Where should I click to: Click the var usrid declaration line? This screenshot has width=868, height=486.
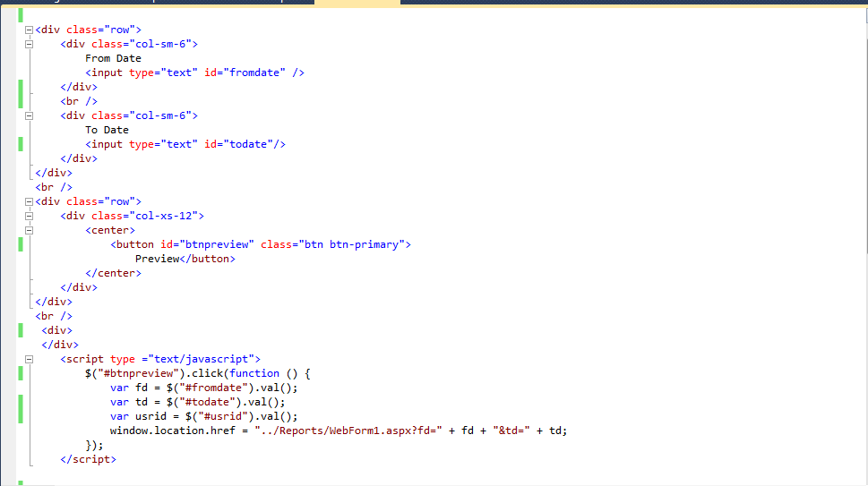[203, 416]
